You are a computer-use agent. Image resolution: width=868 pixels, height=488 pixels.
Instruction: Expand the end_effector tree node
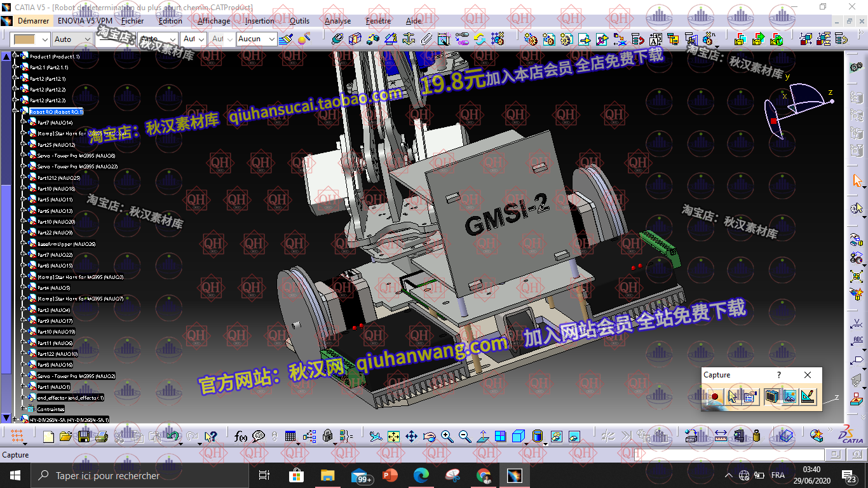[24, 398]
